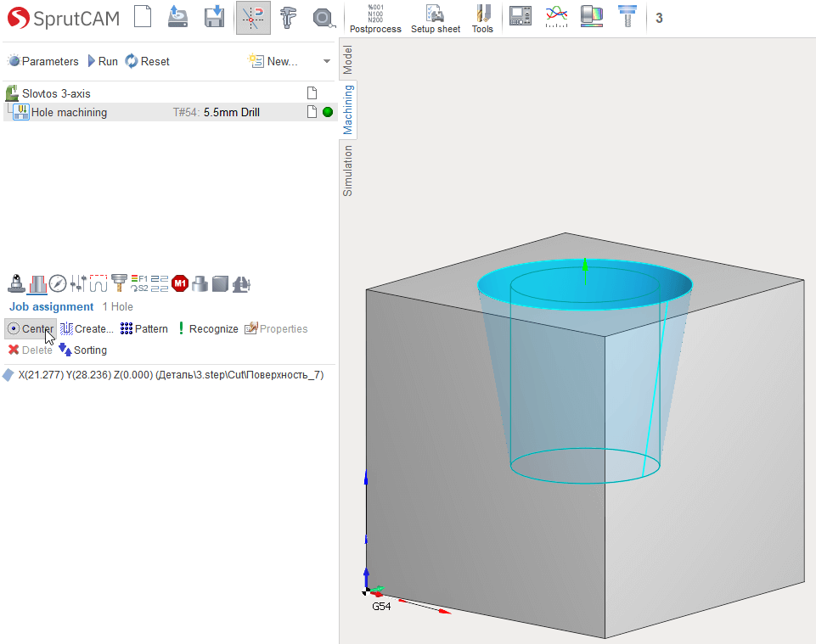Open the tool spindle settings icon
The image size is (816, 644).
pos(119,283)
